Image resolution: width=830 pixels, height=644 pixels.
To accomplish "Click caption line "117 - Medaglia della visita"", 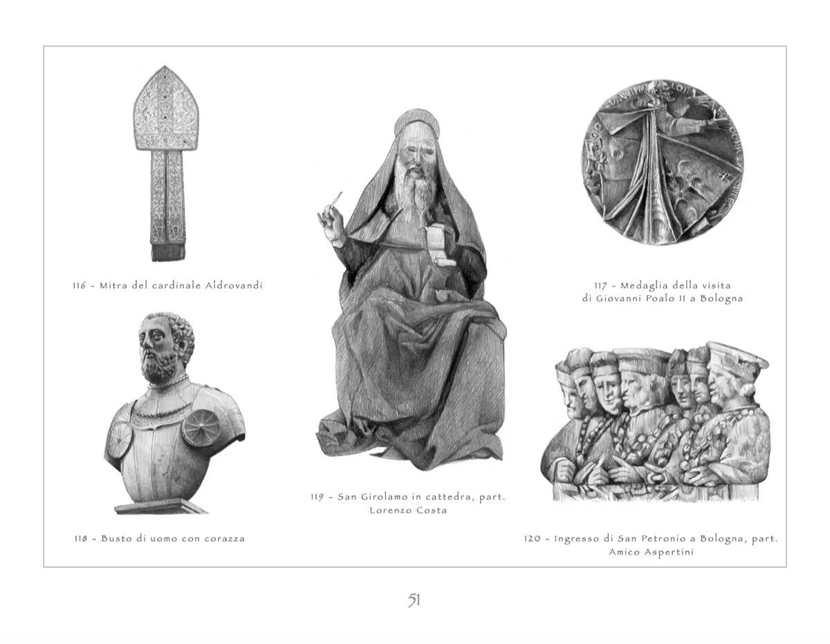I will [662, 285].
